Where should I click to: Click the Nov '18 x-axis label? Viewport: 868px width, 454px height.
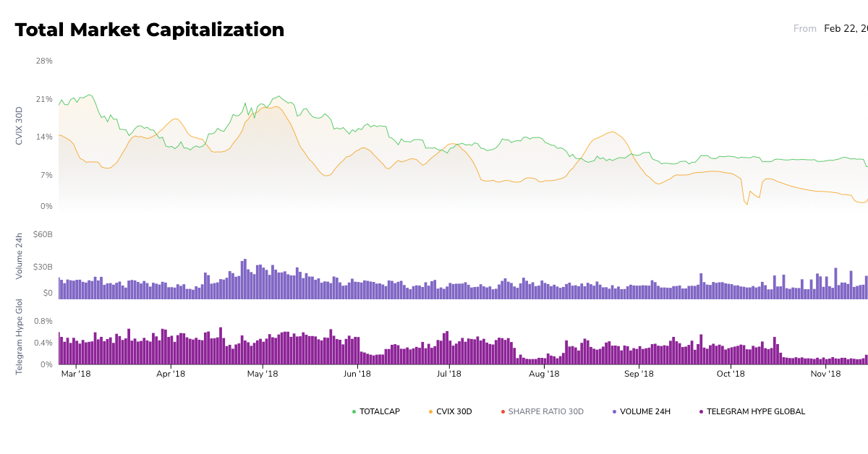[x=825, y=374]
